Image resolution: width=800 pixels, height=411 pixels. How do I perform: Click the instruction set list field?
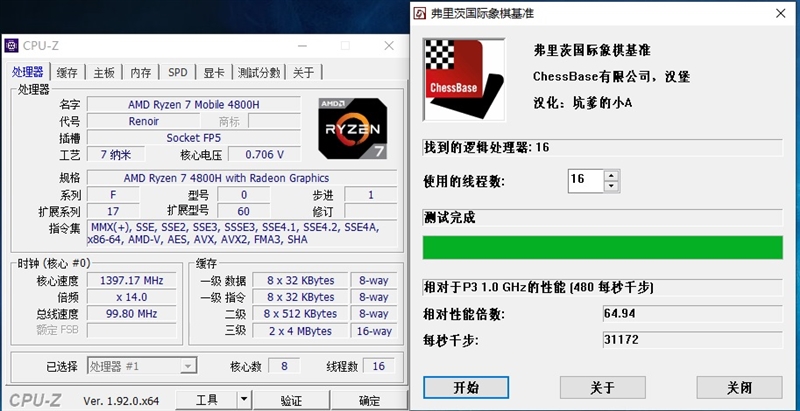click(x=242, y=233)
